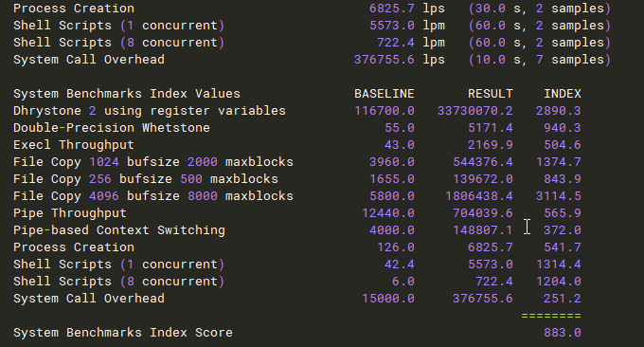Click the index value 1204.0
The width and height of the screenshot is (644, 347).
558,282
